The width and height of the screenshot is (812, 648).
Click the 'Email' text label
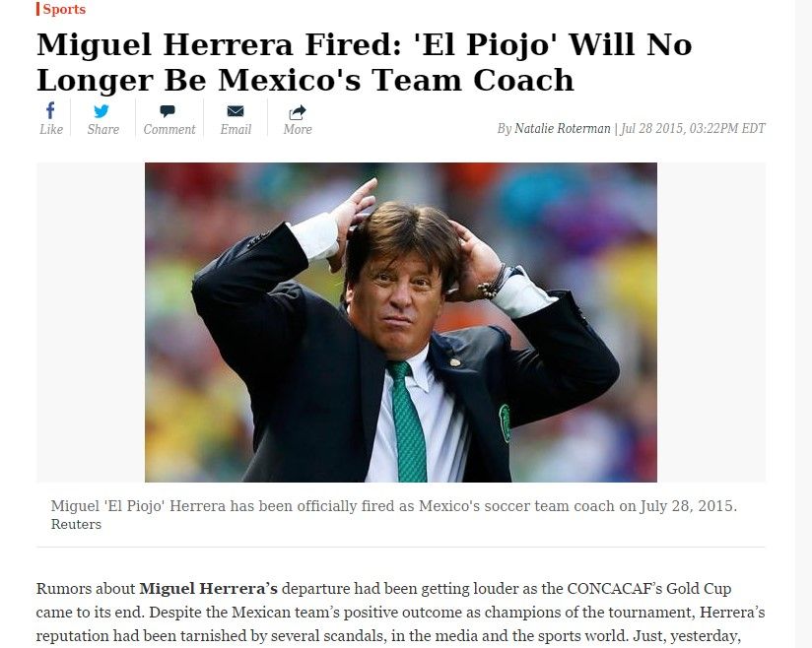point(236,129)
